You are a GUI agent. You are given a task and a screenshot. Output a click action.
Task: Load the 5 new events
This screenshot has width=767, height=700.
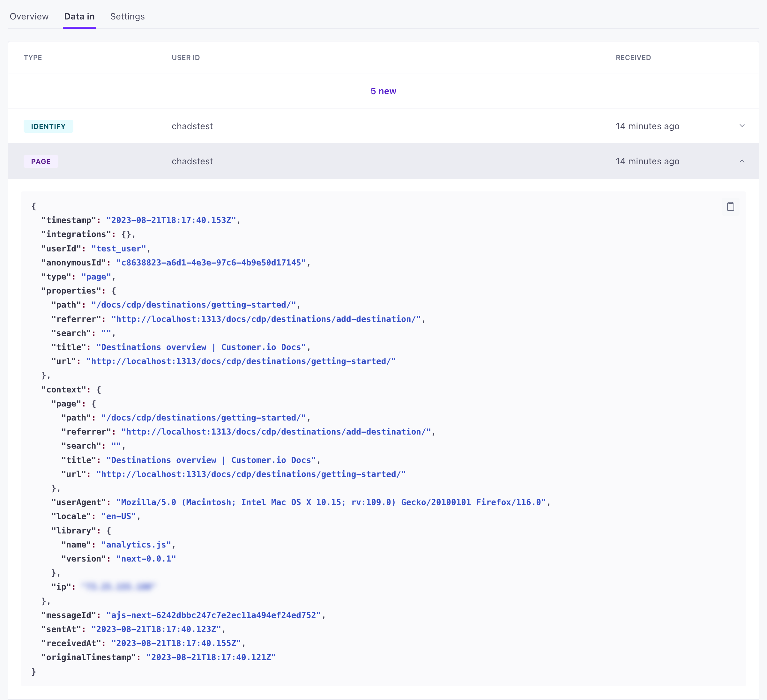point(383,91)
